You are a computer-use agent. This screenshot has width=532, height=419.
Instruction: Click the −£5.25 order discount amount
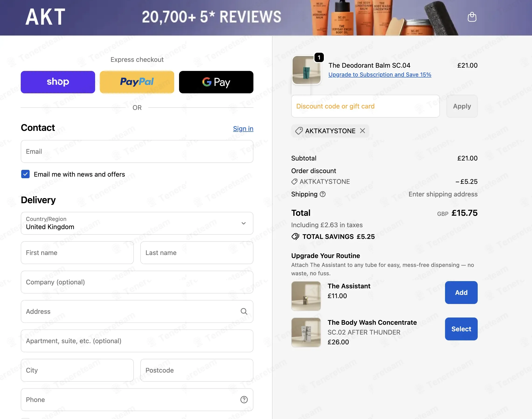click(x=466, y=182)
